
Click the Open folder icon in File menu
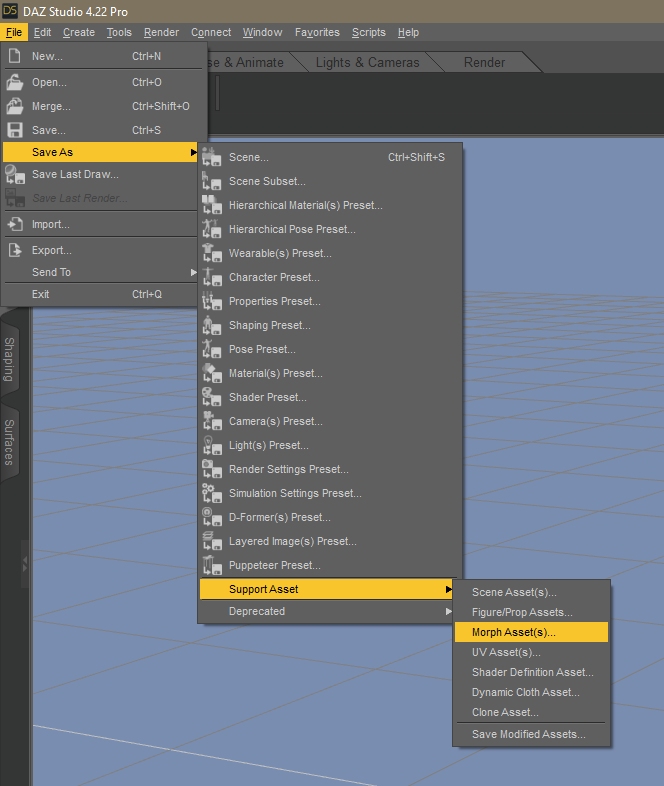pyautogui.click(x=15, y=82)
